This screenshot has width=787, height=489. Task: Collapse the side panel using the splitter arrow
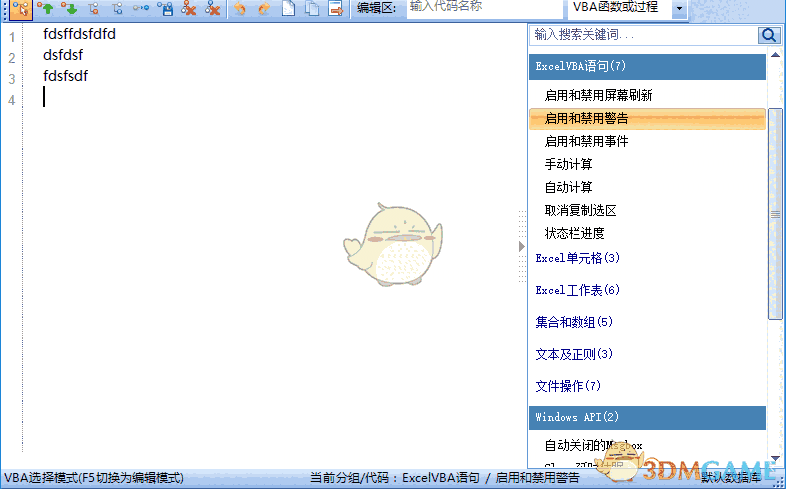click(x=522, y=246)
